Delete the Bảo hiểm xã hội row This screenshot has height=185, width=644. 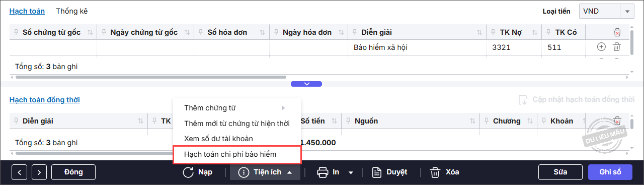[616, 47]
